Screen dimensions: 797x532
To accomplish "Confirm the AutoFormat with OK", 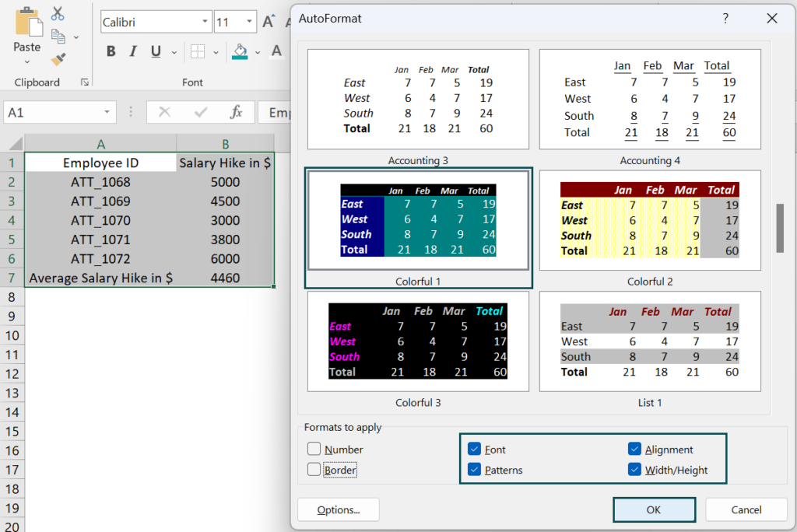I will (x=654, y=509).
